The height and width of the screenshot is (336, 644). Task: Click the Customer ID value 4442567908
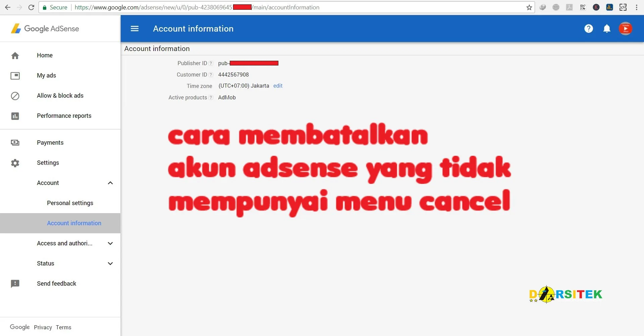click(233, 75)
